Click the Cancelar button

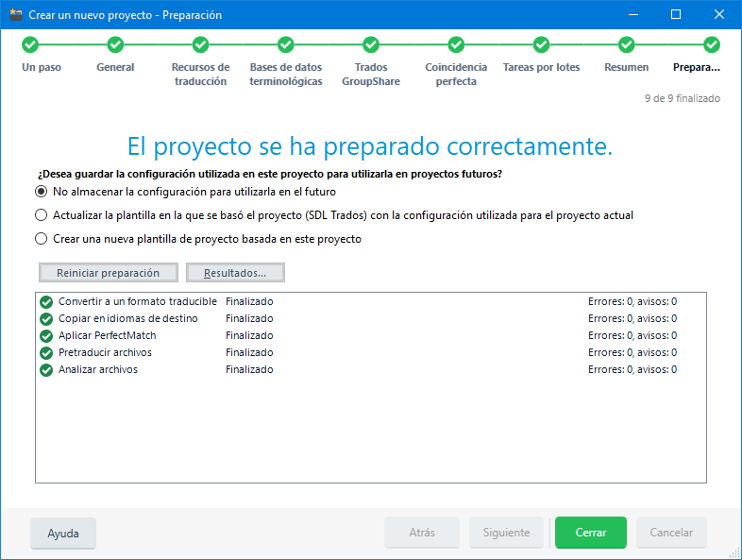point(671,533)
